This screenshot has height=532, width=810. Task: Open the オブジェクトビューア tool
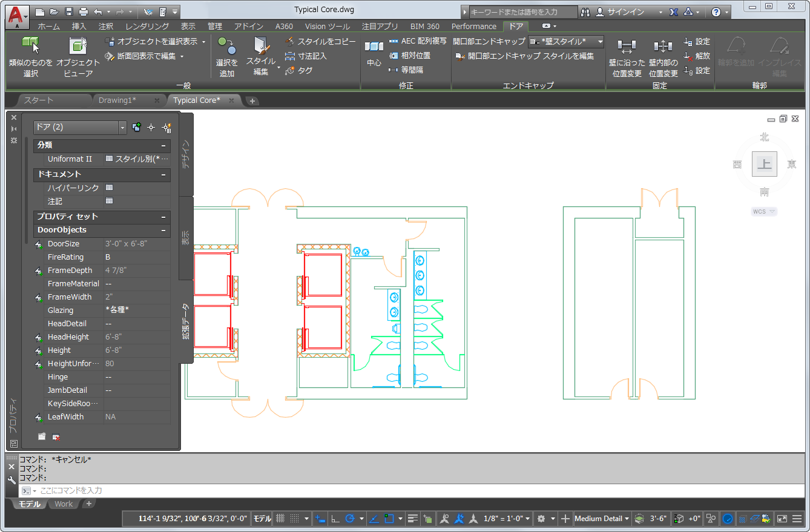[77, 46]
